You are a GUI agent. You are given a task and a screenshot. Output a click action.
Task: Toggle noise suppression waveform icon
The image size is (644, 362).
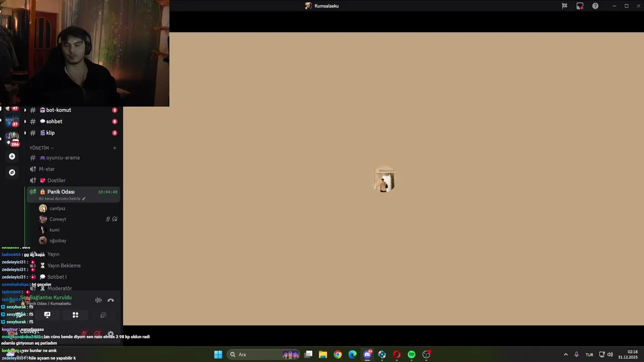[99, 300]
